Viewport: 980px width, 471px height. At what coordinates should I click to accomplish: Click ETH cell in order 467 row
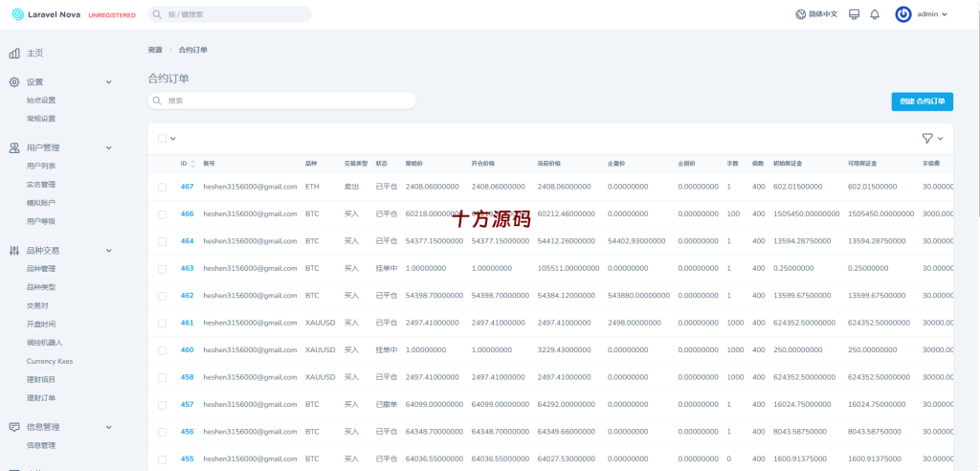pos(312,187)
